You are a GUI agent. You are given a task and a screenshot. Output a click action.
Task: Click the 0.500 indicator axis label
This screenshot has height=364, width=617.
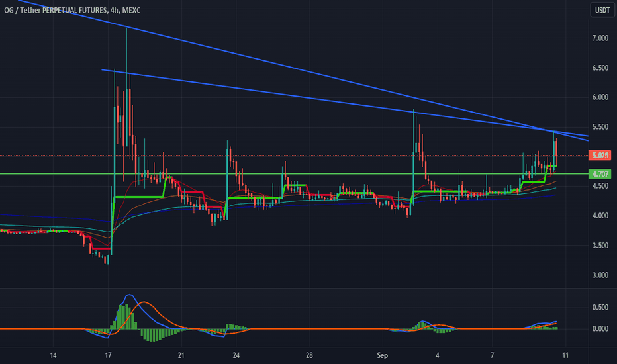[x=600, y=307]
